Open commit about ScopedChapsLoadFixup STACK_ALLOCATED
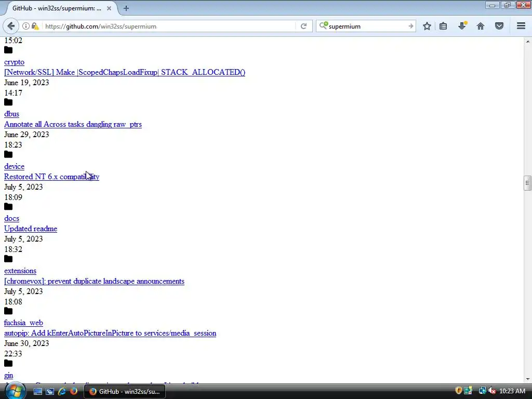The width and height of the screenshot is (532, 399). [125, 72]
